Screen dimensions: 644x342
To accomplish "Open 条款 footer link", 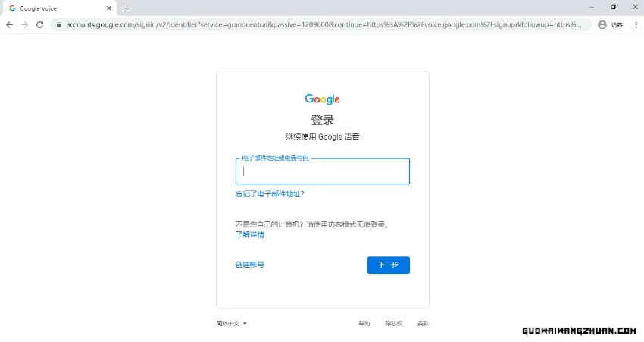I will click(x=423, y=324).
